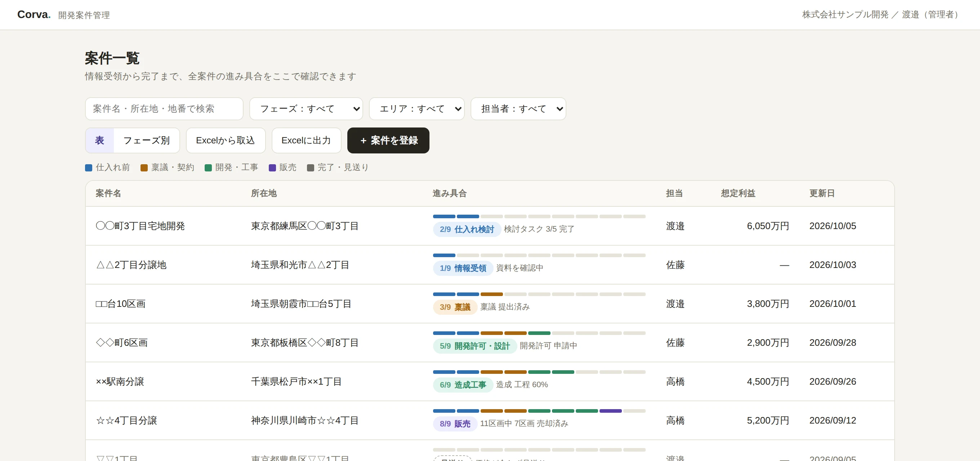Click 東京都板橋区◇◇町8丁目 address
Screen dimensions: 980x461
pyautogui.click(x=305, y=343)
